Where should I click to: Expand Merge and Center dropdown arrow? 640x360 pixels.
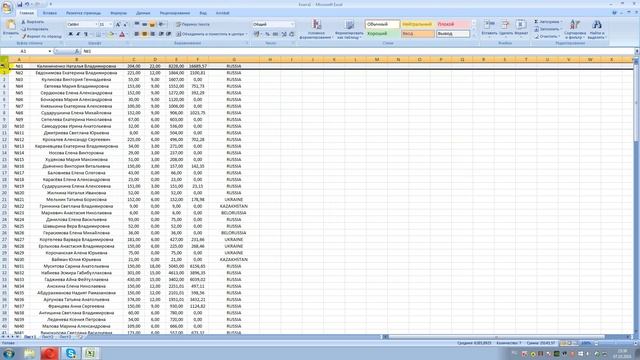tap(247, 34)
